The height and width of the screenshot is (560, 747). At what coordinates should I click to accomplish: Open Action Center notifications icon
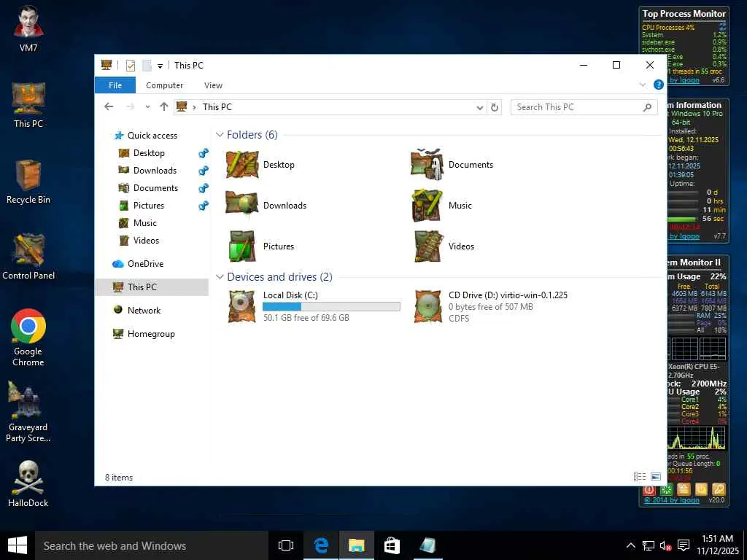(x=683, y=545)
